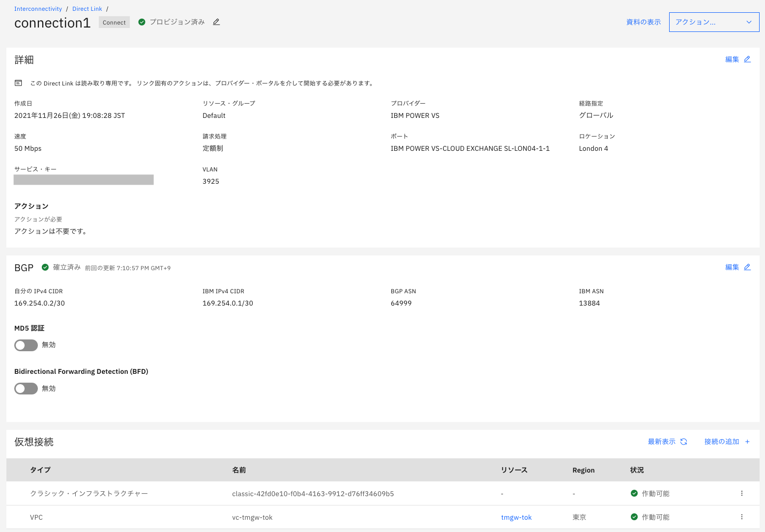
Task: Click the リソース column header
Action: pyautogui.click(x=514, y=470)
